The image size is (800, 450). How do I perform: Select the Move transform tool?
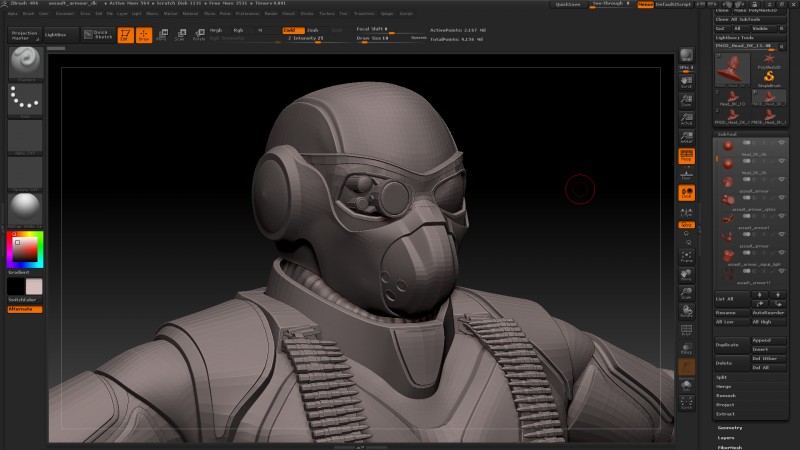162,35
